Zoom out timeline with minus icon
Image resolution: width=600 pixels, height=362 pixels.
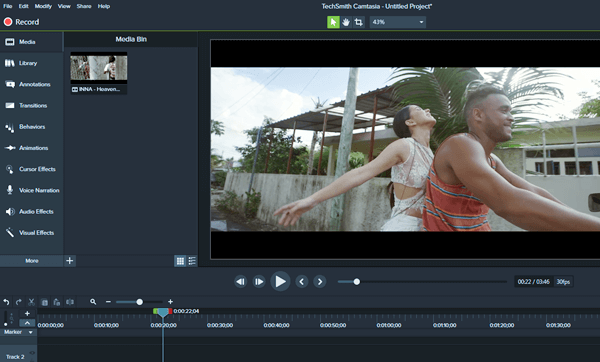click(108, 302)
